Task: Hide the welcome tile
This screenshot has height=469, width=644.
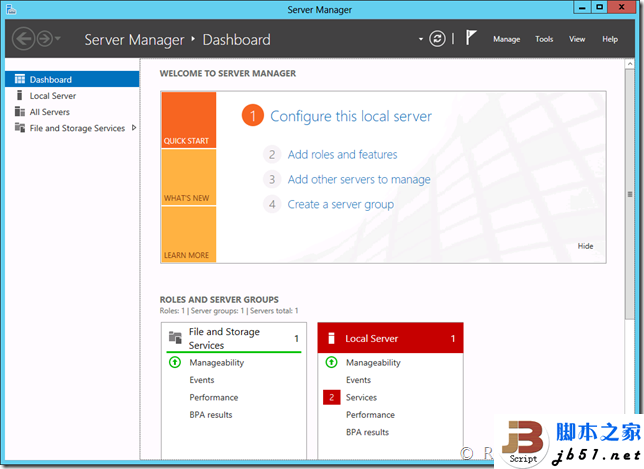Action: tap(585, 246)
